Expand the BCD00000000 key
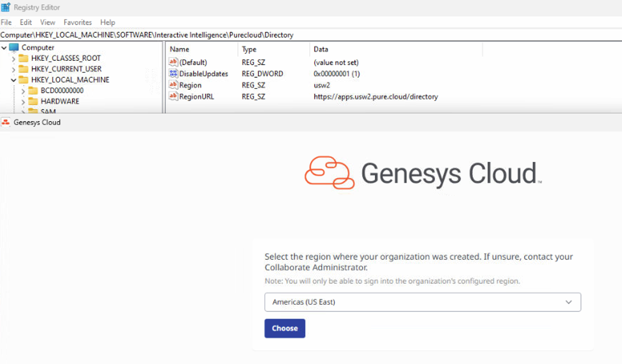The image size is (622, 364). pos(23,90)
